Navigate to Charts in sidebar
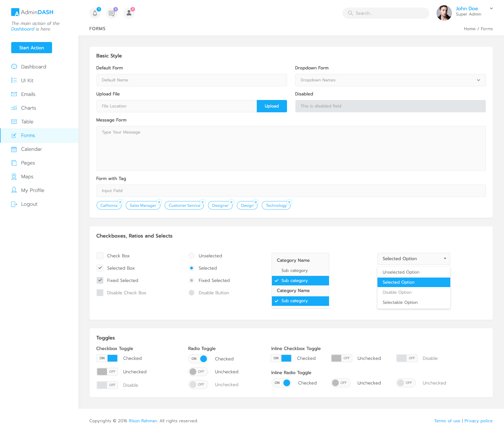 click(x=29, y=108)
